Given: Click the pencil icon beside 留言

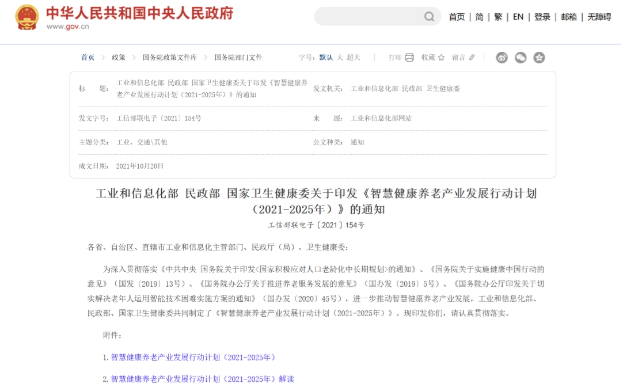Looking at the screenshot, I should 472,57.
